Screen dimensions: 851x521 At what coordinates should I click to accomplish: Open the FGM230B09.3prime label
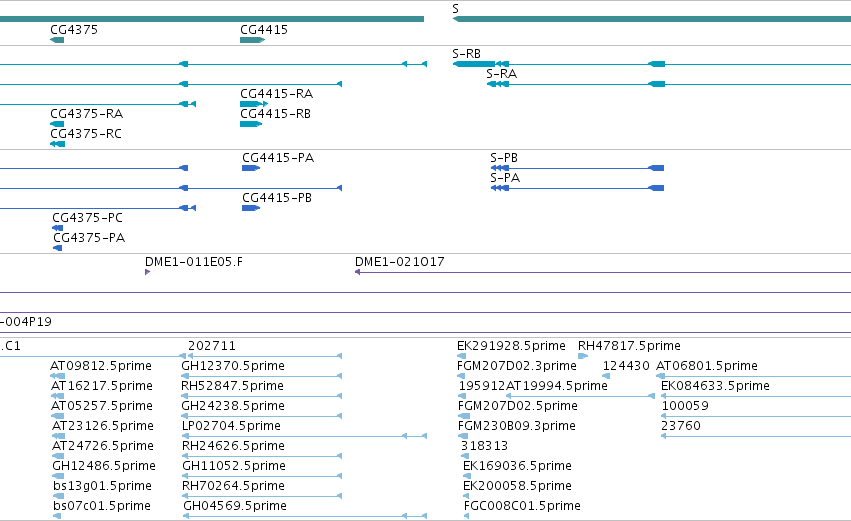click(517, 426)
